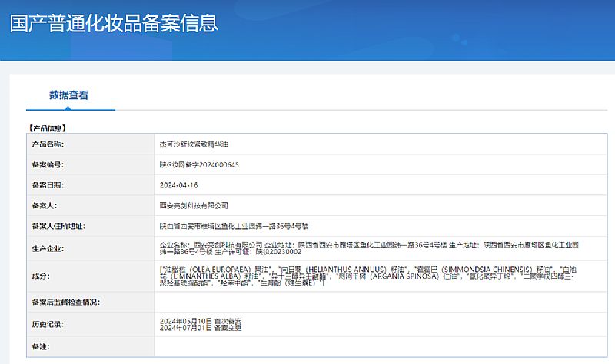Open the 数据查看 tab
The width and height of the screenshot is (615, 364).
(x=68, y=95)
